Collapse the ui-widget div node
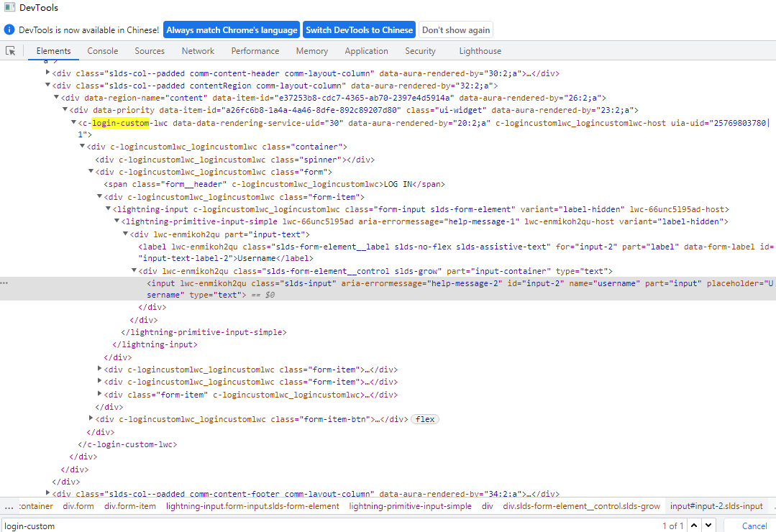 point(65,110)
